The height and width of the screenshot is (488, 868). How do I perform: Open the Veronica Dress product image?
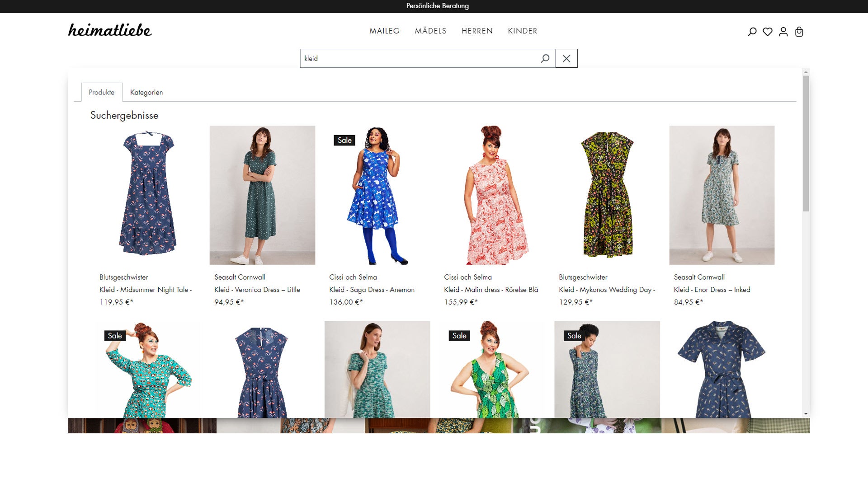tap(262, 195)
